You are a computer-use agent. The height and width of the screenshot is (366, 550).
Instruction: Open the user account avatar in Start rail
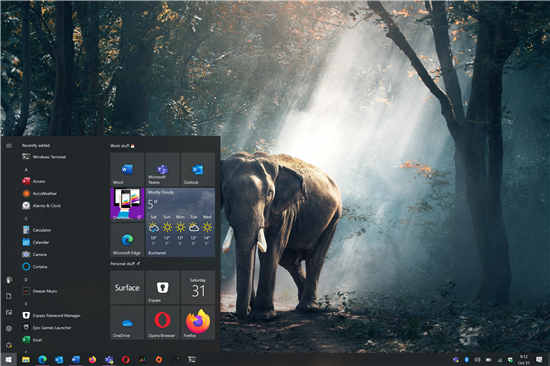[x=9, y=280]
